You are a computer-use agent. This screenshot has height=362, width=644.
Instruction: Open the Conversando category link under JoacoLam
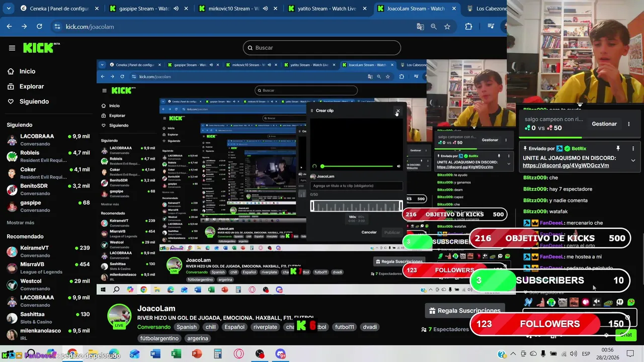click(154, 327)
